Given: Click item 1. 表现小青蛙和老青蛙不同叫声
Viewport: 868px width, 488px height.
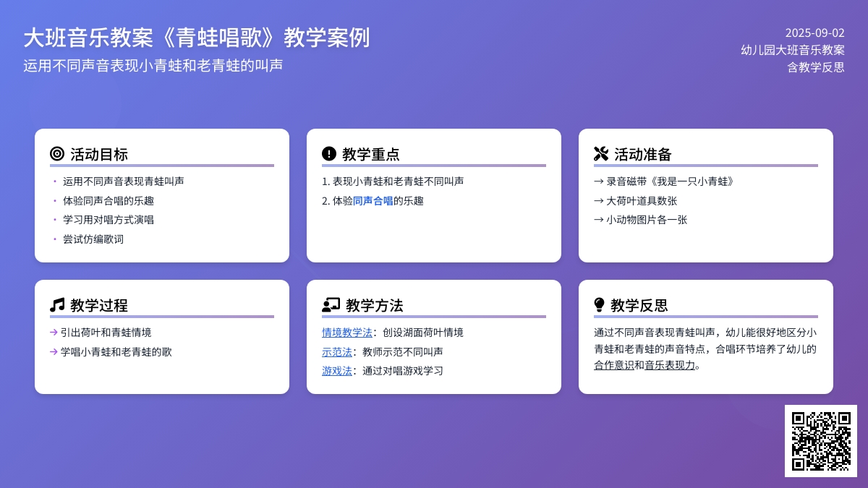Looking at the screenshot, I should 393,181.
